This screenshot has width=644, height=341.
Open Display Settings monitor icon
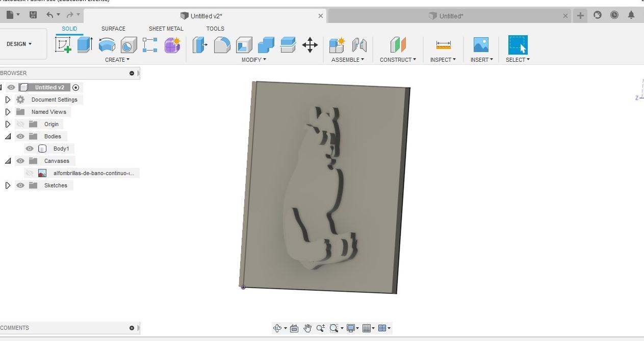point(351,328)
